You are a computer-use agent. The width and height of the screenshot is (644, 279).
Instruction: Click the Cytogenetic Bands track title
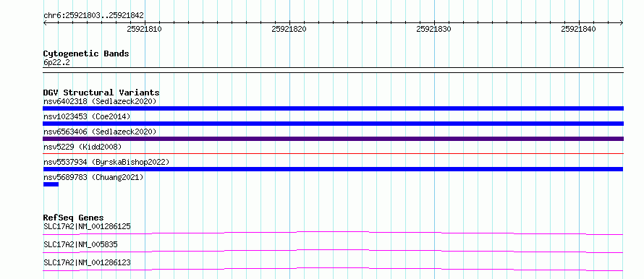click(86, 53)
